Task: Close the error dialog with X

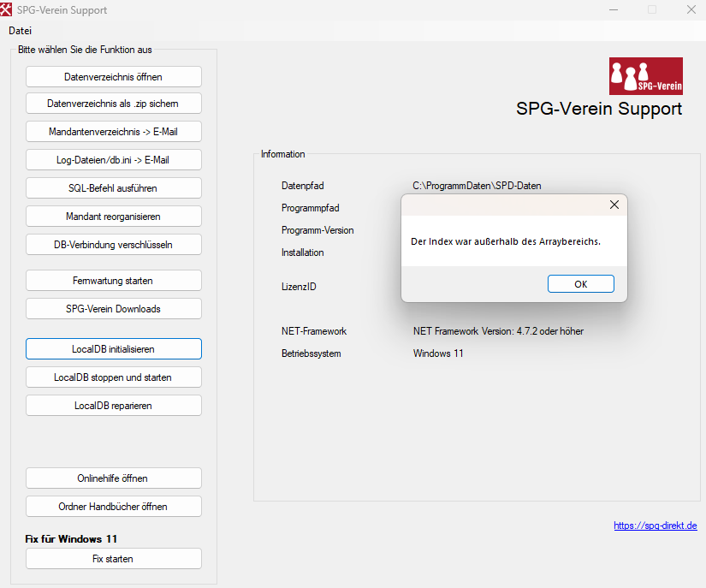Action: pyautogui.click(x=614, y=205)
